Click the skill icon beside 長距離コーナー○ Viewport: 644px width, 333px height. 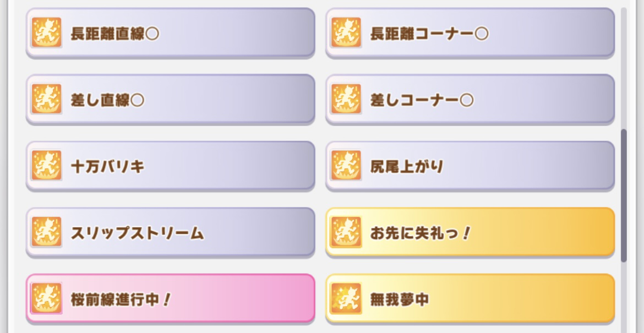point(346,32)
